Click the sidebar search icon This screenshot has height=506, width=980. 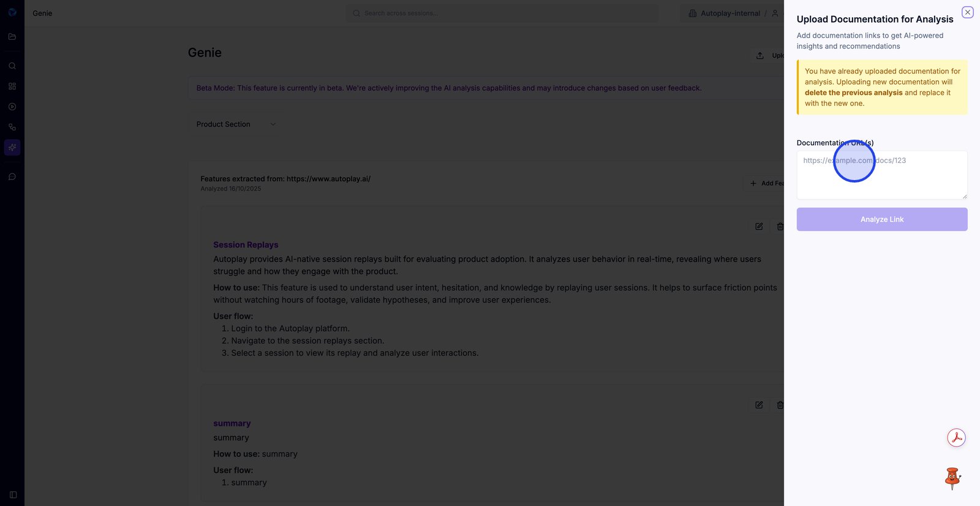tap(12, 66)
